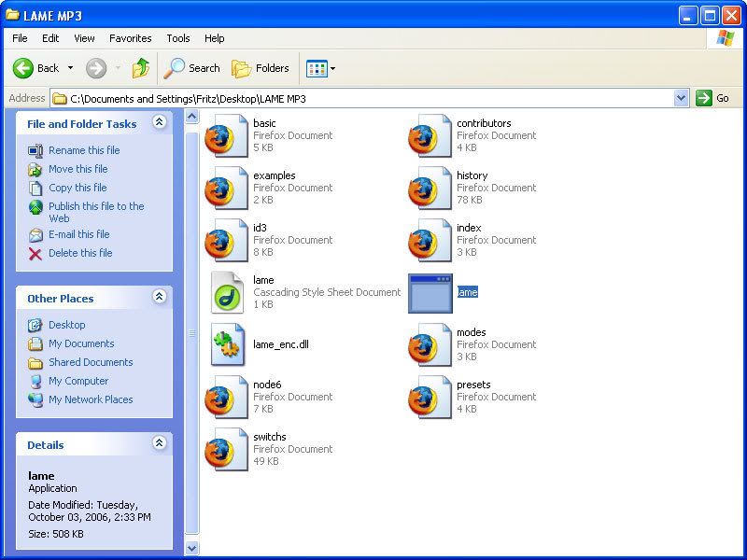
Task: Open the Favorites menu
Action: coord(130,38)
